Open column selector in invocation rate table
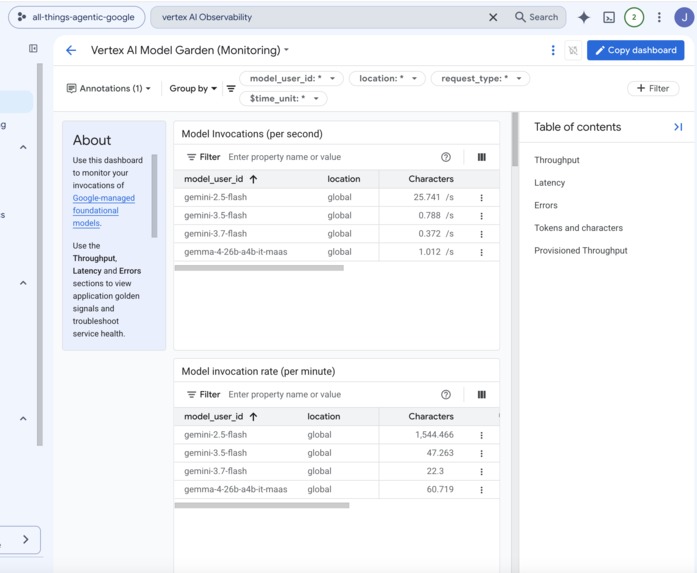Image resolution: width=697 pixels, height=573 pixels. tap(481, 395)
